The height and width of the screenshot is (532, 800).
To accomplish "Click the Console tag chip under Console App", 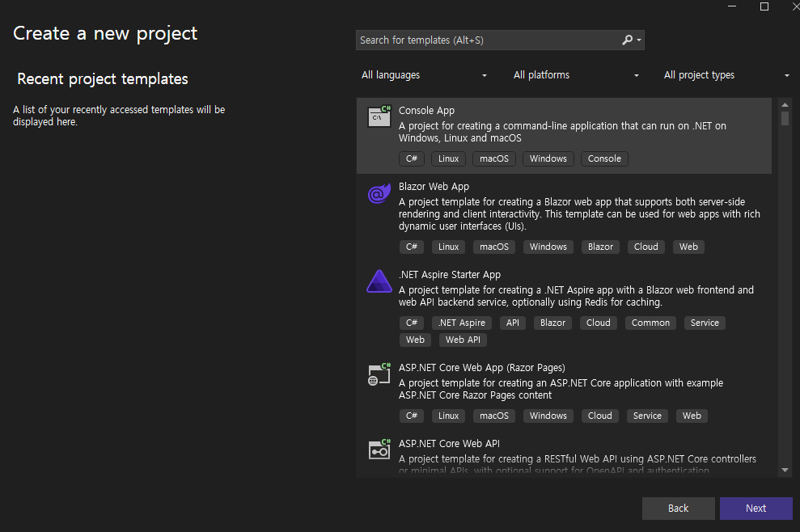I will [604, 158].
